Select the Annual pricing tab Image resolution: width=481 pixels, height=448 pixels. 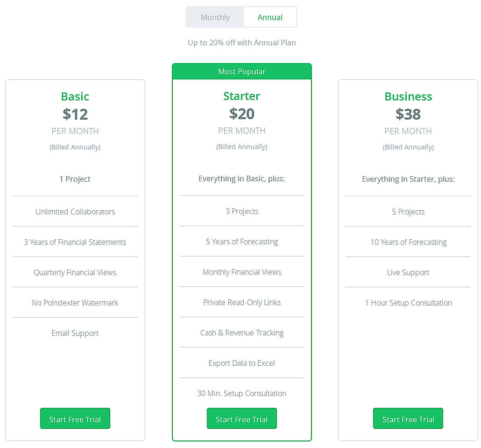pyautogui.click(x=270, y=17)
